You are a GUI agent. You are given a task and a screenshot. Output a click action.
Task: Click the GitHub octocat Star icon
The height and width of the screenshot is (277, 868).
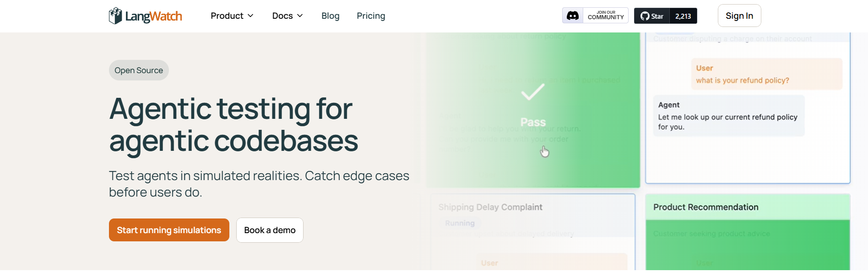(x=645, y=16)
